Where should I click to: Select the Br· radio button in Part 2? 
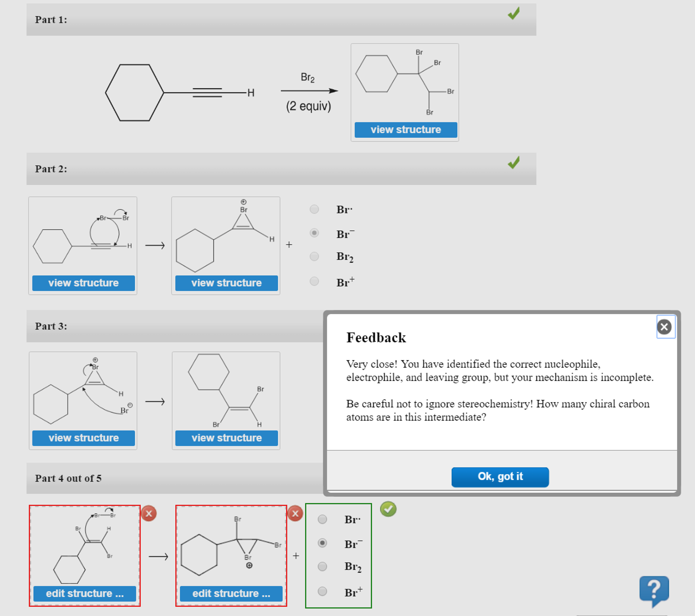click(x=314, y=209)
